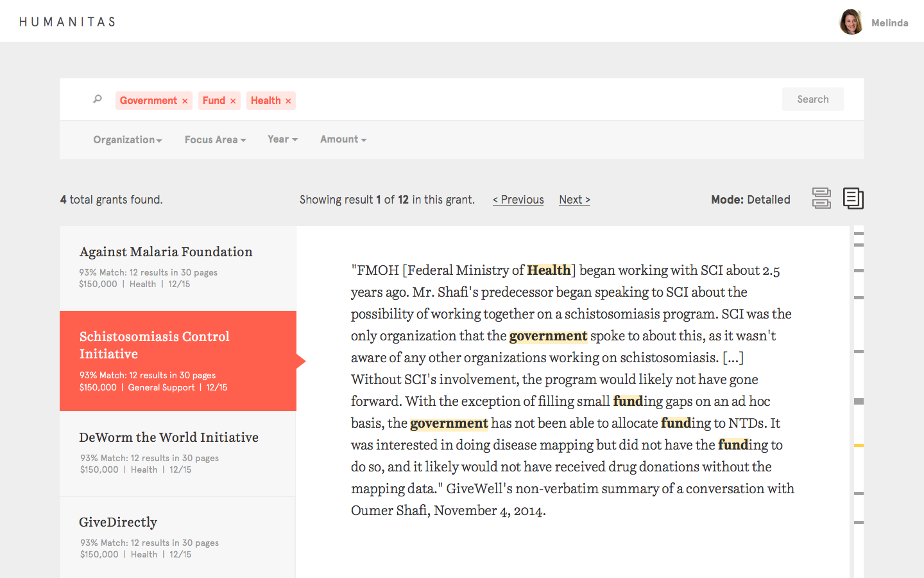This screenshot has height=578, width=924.
Task: Open the Year filter dropdown
Action: coord(282,139)
